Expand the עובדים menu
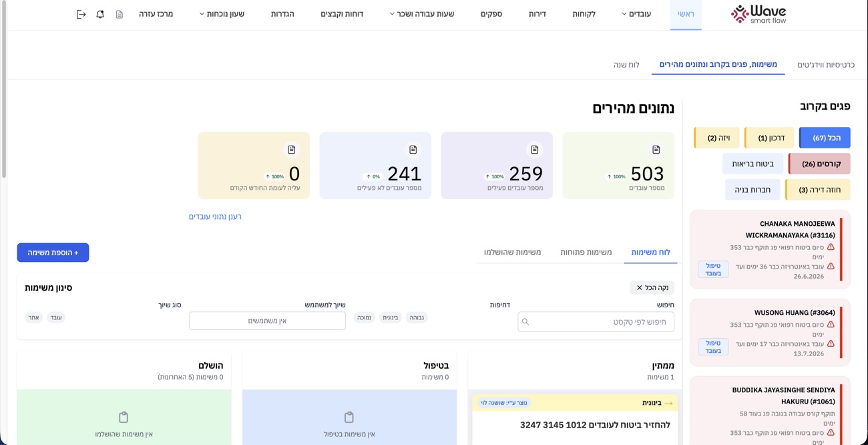 click(x=636, y=14)
